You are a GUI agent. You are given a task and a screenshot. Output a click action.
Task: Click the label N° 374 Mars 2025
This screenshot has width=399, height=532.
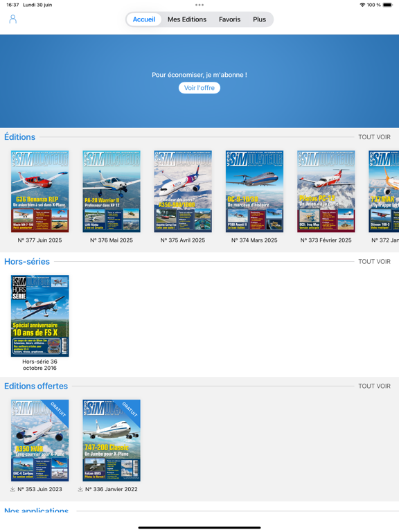click(x=254, y=240)
